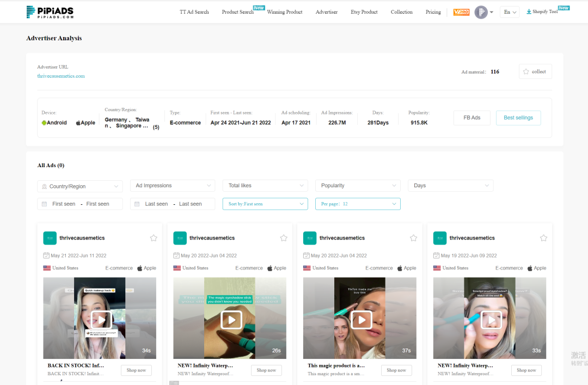Play the 26s magic eyeshadow stick video
The image size is (588, 385).
pos(231,320)
